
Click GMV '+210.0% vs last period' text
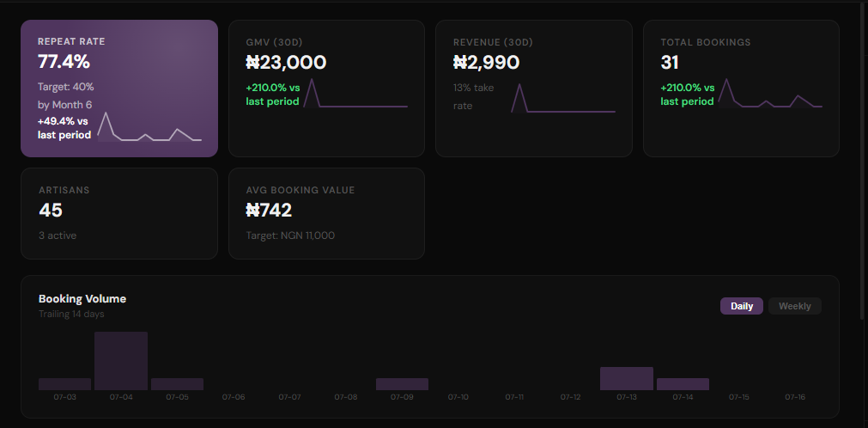tap(273, 95)
